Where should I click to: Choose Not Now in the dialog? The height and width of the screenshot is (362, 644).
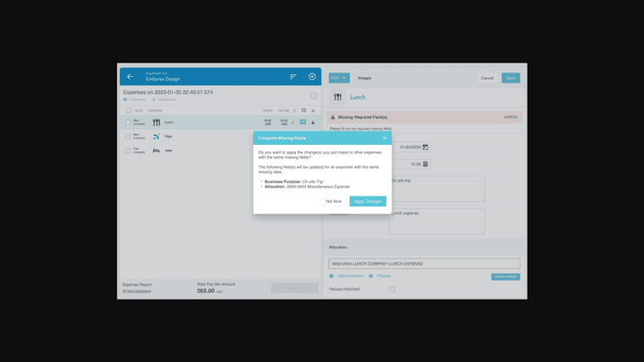point(334,201)
